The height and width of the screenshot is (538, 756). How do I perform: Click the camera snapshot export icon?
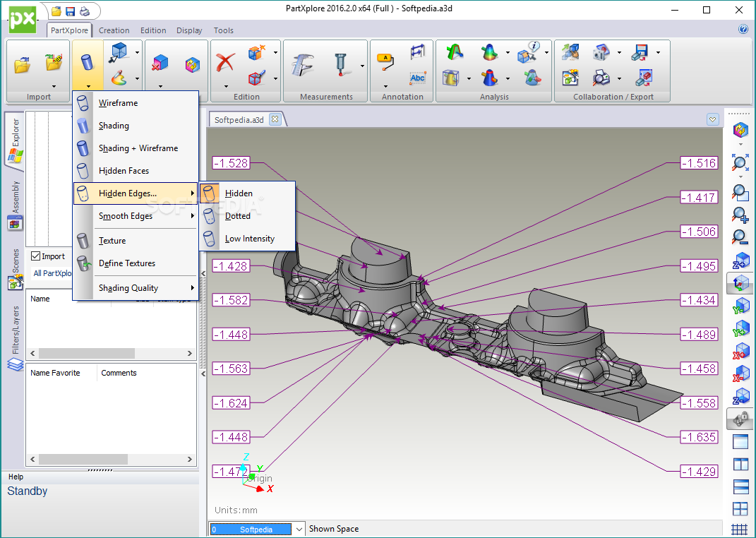click(x=601, y=52)
